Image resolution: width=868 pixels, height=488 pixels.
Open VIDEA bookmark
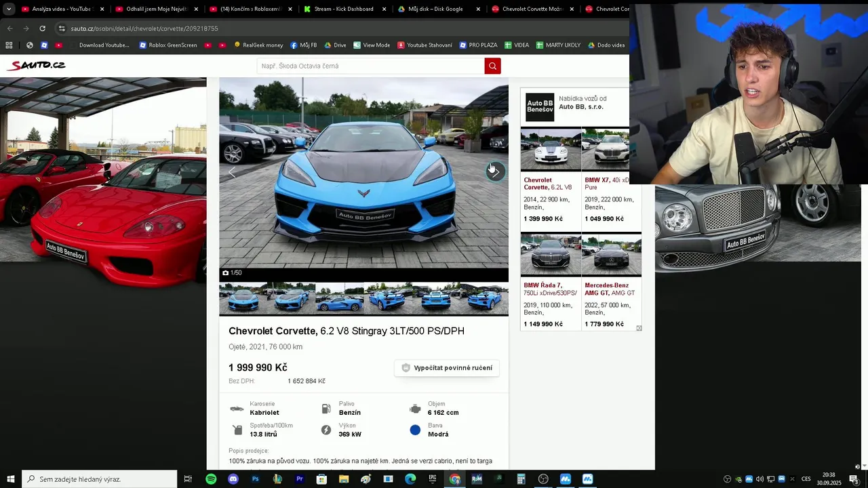point(516,45)
